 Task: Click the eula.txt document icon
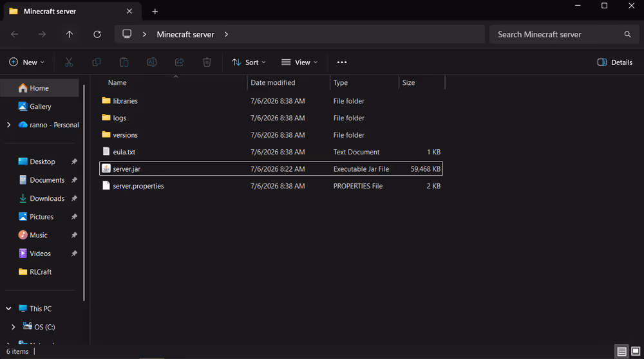click(x=106, y=151)
